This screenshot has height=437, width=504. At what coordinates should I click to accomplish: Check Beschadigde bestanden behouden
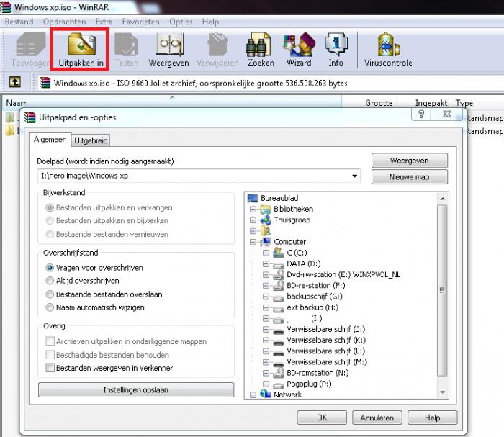[50, 354]
